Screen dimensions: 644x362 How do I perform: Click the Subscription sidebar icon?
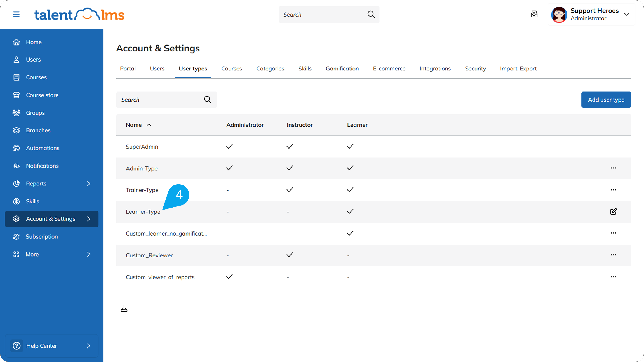coord(16,237)
